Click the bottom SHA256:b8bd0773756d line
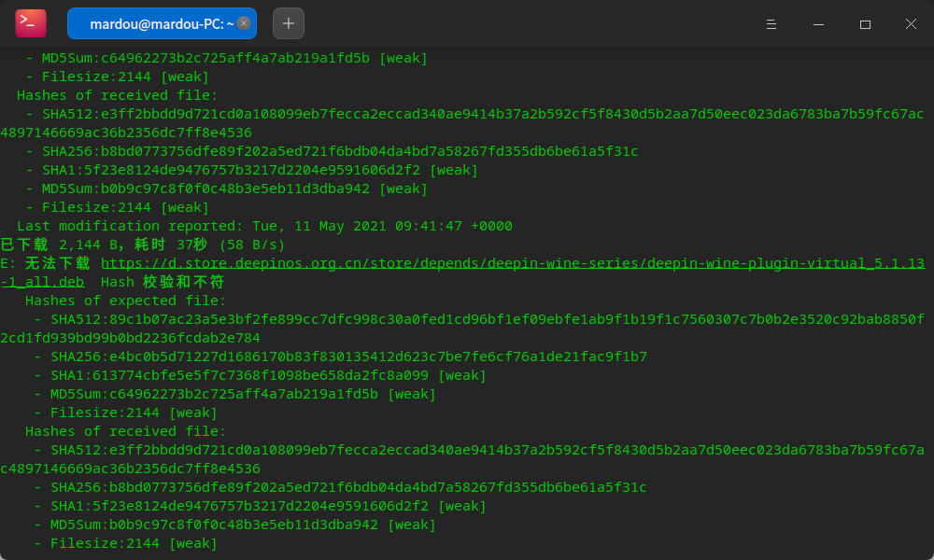 tap(340, 487)
